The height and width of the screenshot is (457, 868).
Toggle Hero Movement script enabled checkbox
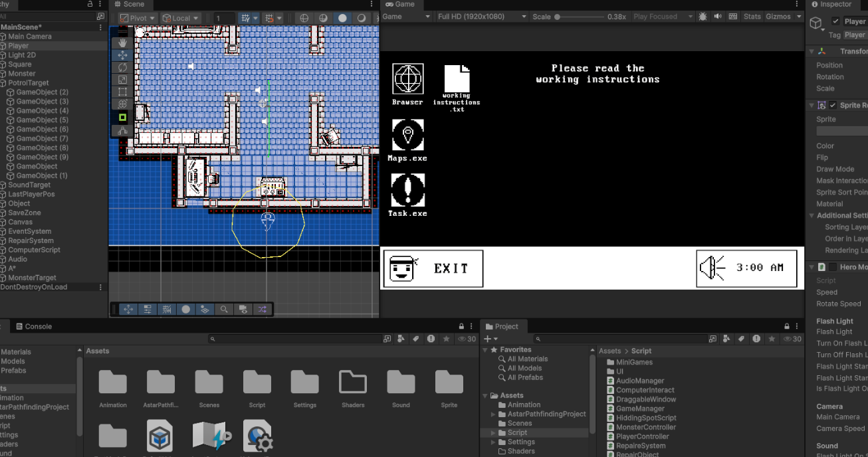833,267
